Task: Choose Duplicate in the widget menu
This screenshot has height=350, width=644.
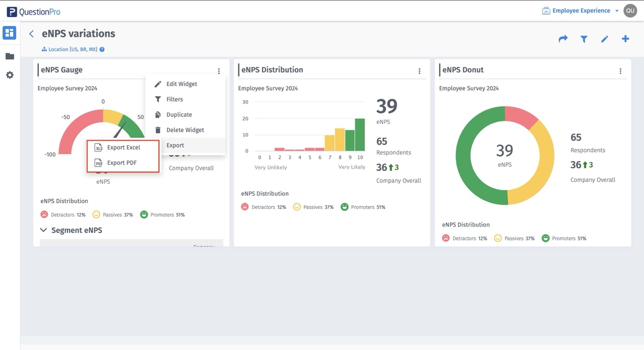Action: coord(179,115)
